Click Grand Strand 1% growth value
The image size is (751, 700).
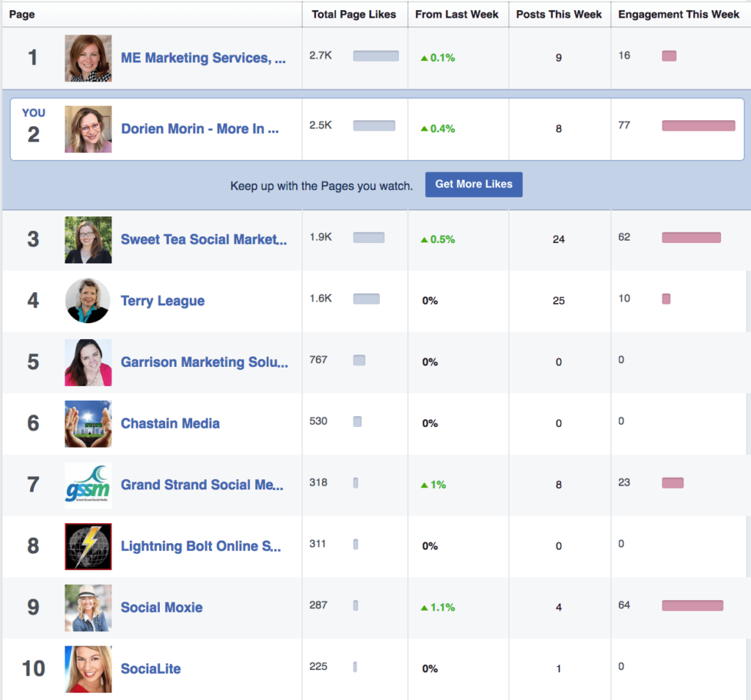pyautogui.click(x=433, y=485)
